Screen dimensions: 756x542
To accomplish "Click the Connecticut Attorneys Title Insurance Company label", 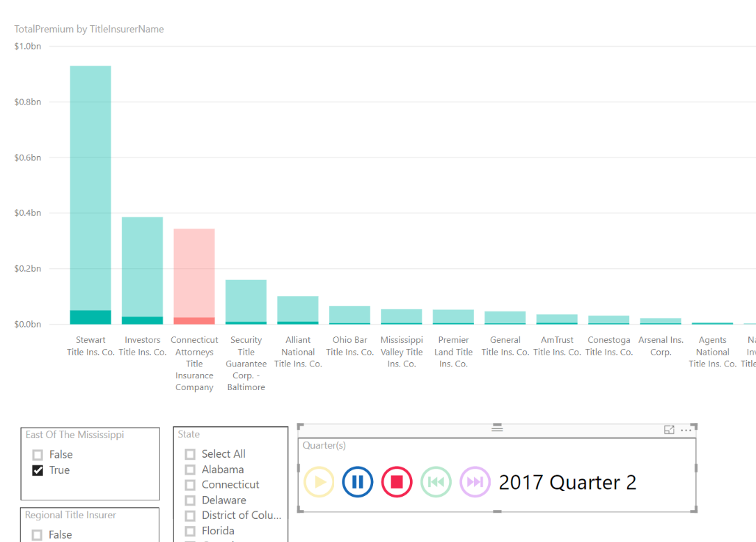I will pyautogui.click(x=194, y=364).
